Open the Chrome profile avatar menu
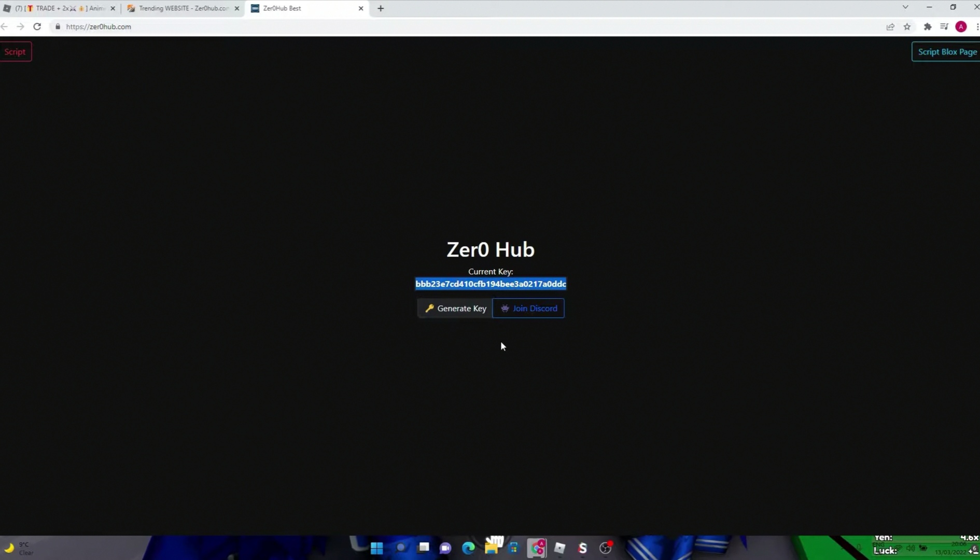Screen dimensions: 980x560 click(961, 26)
